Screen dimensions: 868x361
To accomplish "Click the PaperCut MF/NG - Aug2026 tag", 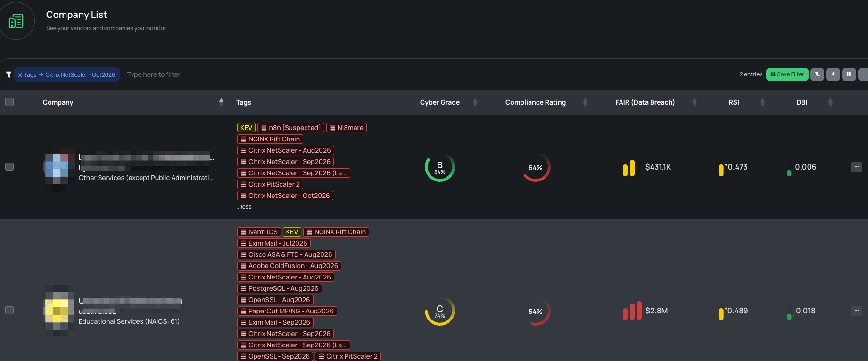I will (x=287, y=311).
